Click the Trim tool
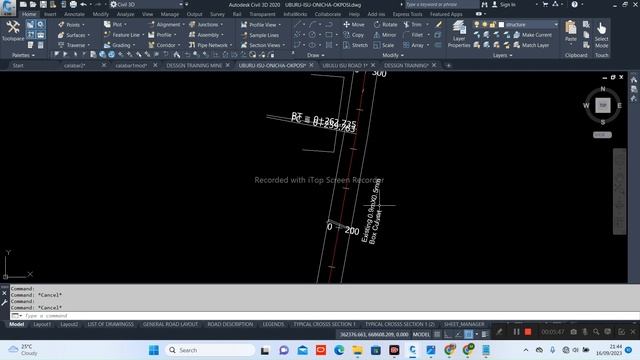640x360 pixels. (413, 24)
